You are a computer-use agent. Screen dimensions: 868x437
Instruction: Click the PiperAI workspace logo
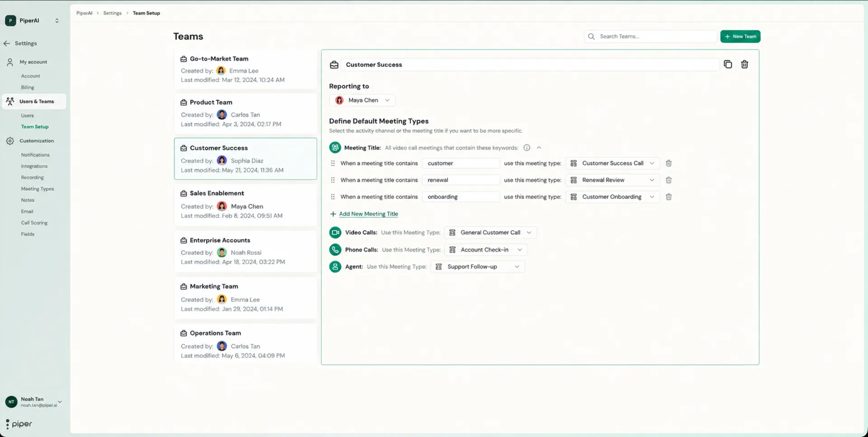point(10,20)
